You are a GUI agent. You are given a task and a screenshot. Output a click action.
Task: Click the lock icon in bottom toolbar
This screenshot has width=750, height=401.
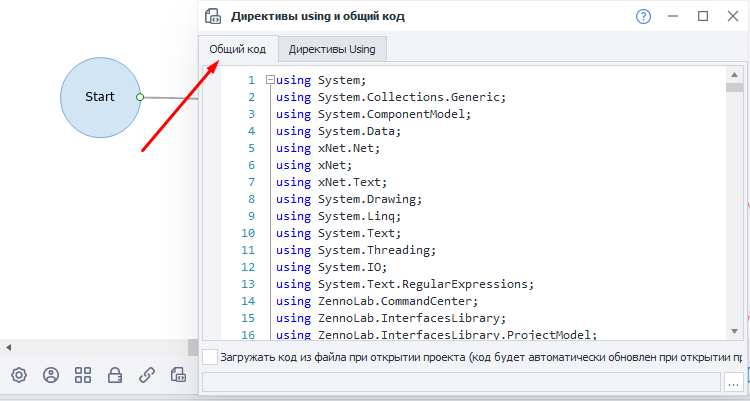click(x=115, y=375)
